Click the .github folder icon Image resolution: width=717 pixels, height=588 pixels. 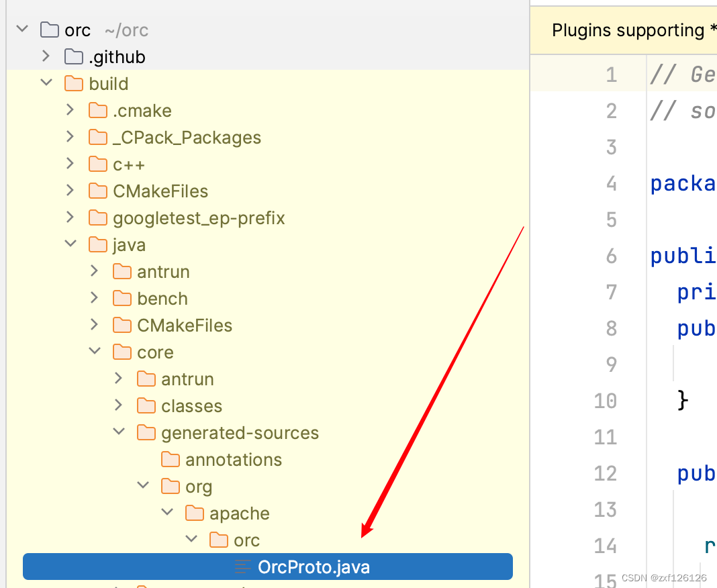pos(73,56)
